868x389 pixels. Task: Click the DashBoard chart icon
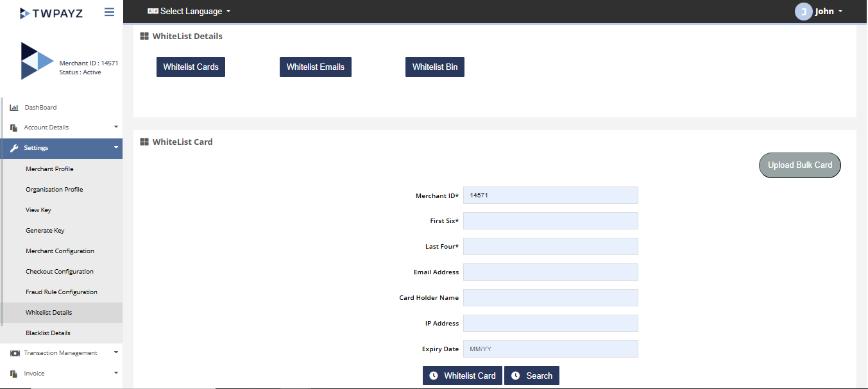pos(14,108)
